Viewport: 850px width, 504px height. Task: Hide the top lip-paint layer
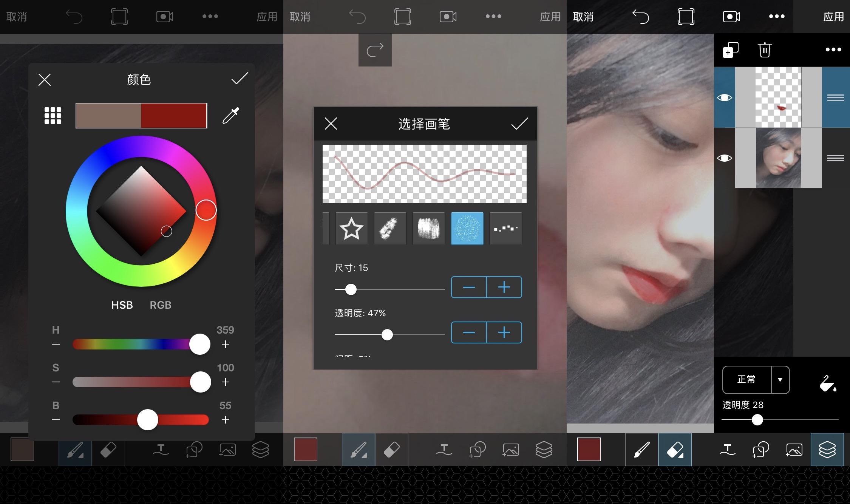coord(725,98)
